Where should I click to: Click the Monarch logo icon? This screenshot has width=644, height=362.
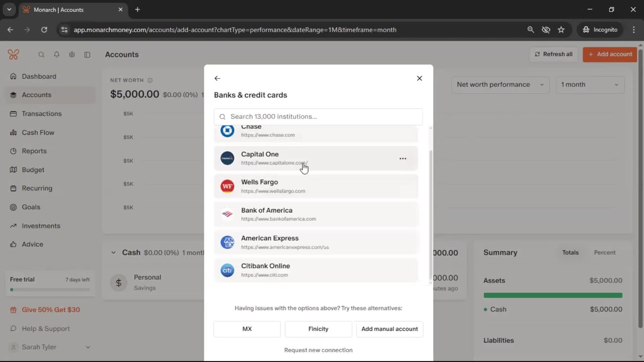pos(13,55)
